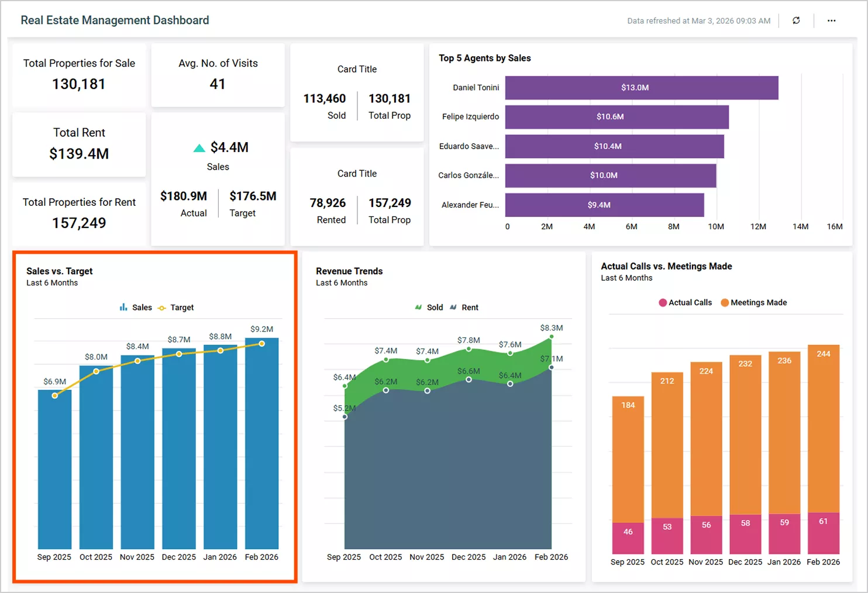Image resolution: width=868 pixels, height=593 pixels.
Task: Click the 113,460 Sold value
Action: pos(325,99)
